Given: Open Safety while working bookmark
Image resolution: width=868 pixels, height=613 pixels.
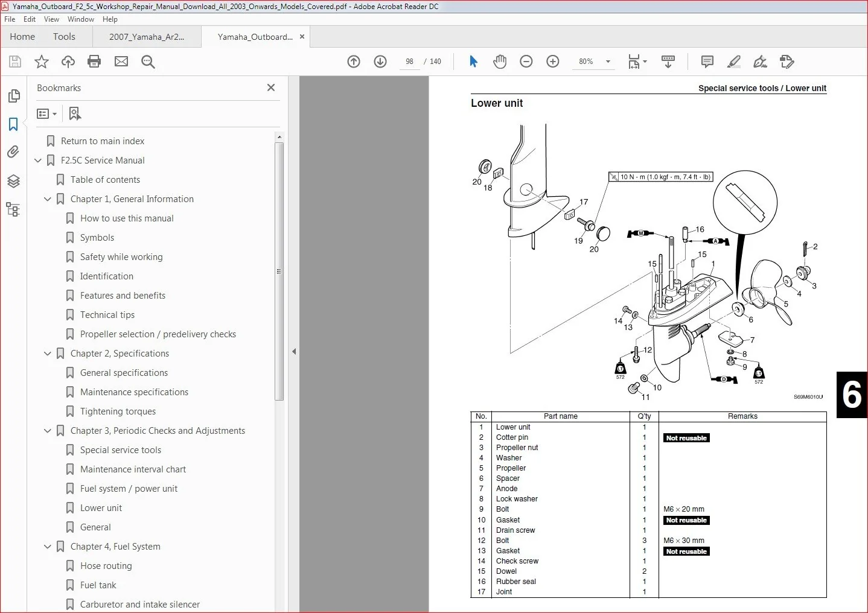Looking at the screenshot, I should [121, 257].
